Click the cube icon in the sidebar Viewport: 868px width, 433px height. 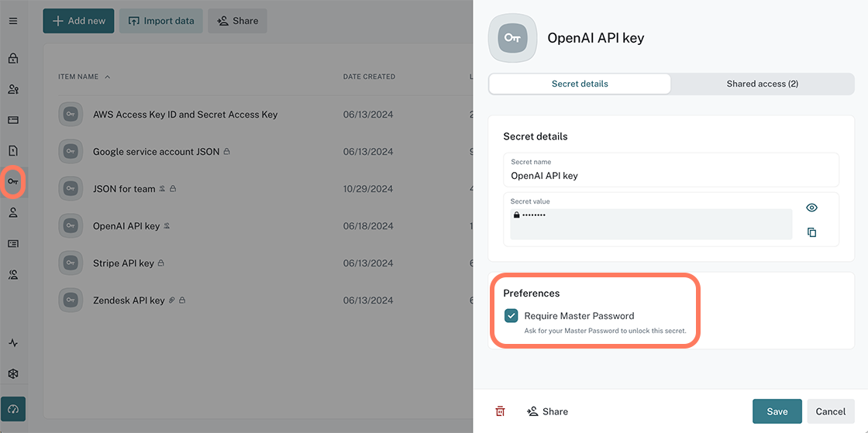[13, 373]
